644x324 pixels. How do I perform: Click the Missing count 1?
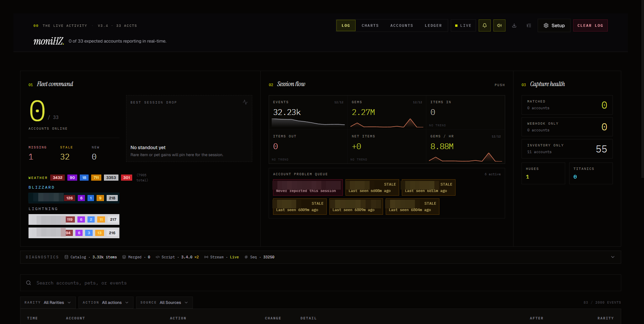(x=31, y=157)
